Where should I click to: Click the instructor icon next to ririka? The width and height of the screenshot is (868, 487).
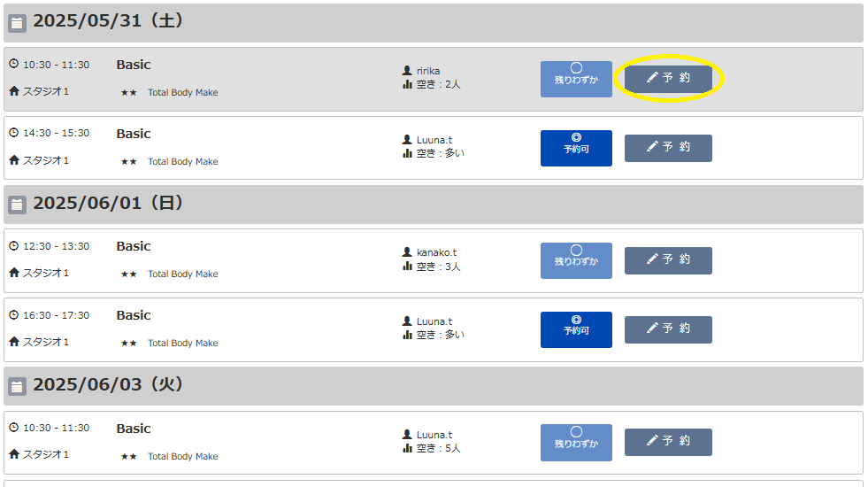click(407, 70)
